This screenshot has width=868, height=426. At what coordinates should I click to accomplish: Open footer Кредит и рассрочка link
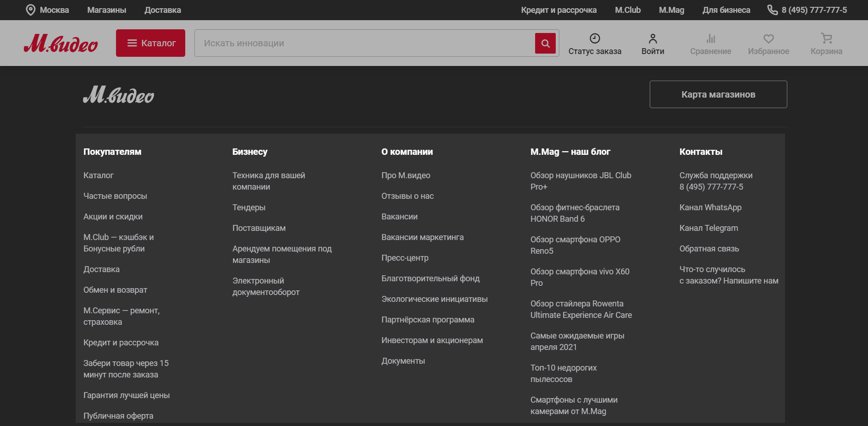click(x=121, y=343)
